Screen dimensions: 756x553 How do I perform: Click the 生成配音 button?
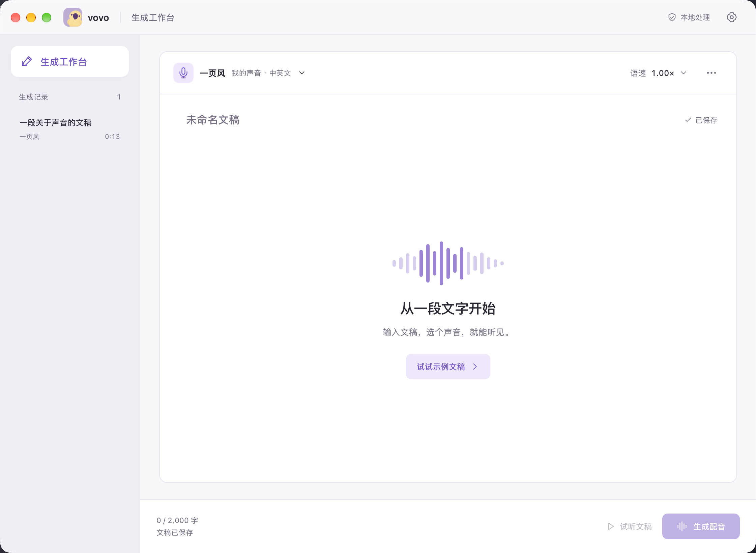pos(701,526)
